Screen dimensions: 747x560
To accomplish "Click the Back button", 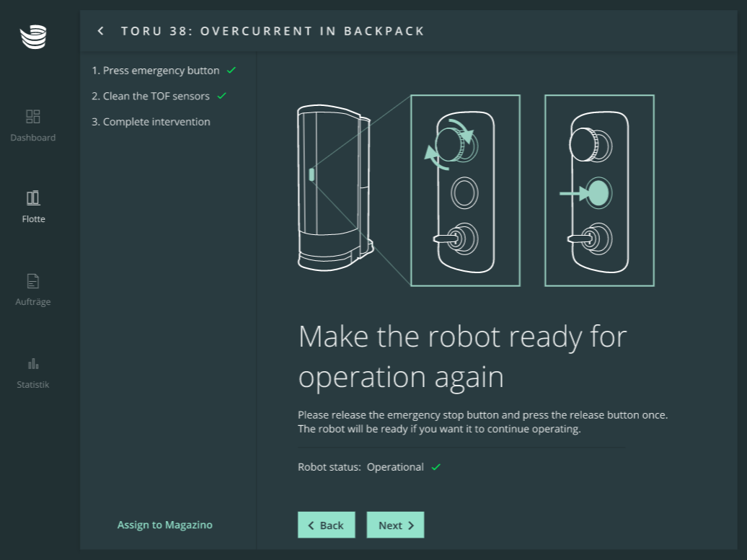I will click(x=326, y=525).
